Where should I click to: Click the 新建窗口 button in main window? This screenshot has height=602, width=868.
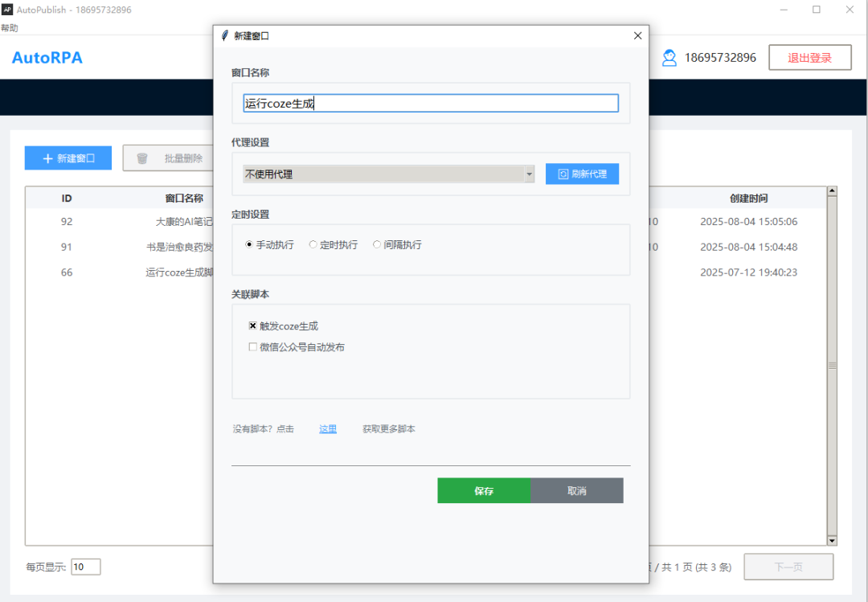[68, 158]
